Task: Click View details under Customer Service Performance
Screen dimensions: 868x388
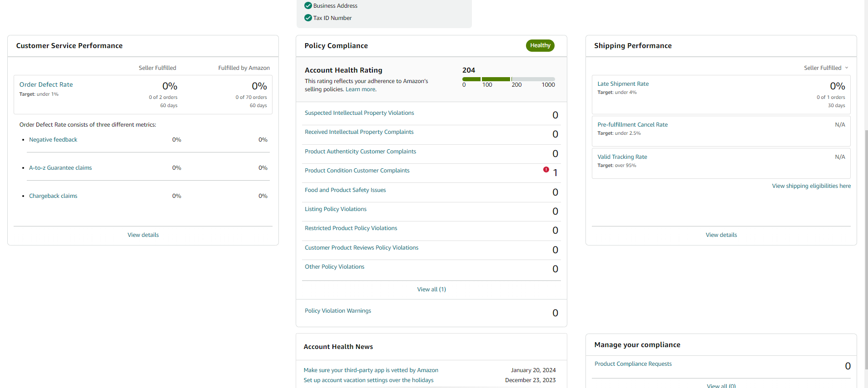Action: coord(143,235)
